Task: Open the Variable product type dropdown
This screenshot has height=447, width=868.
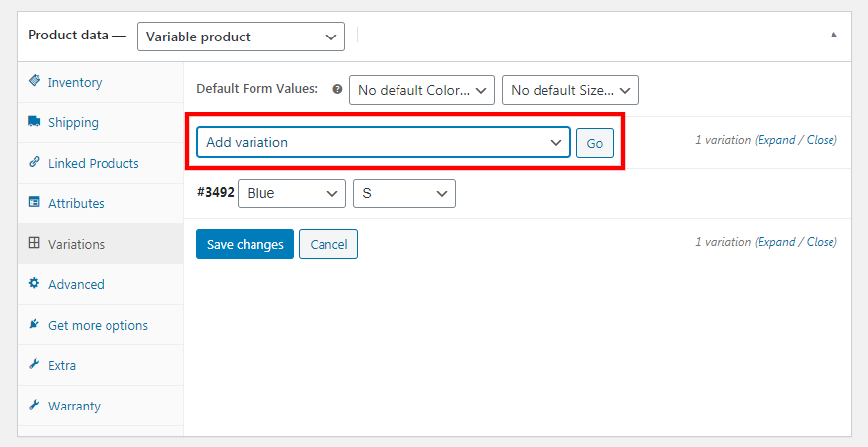Action: (x=241, y=37)
